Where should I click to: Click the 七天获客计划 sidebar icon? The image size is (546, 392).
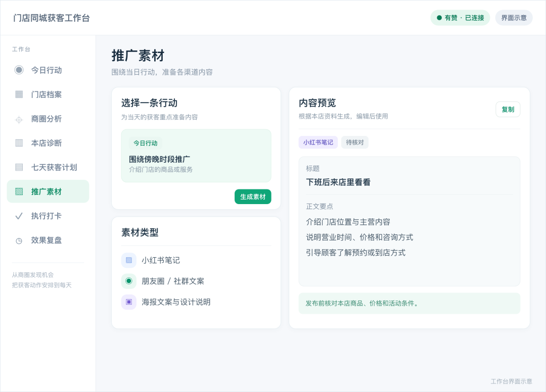coord(19,167)
